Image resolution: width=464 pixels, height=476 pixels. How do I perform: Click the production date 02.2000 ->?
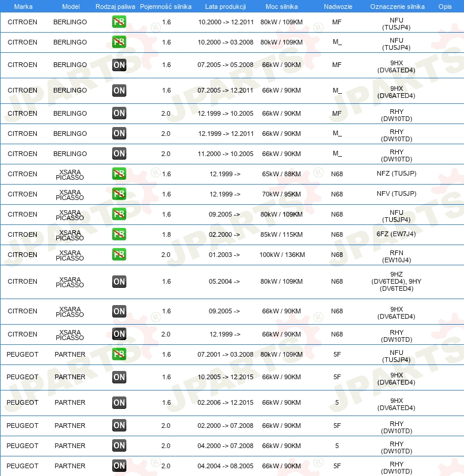tap(224, 234)
